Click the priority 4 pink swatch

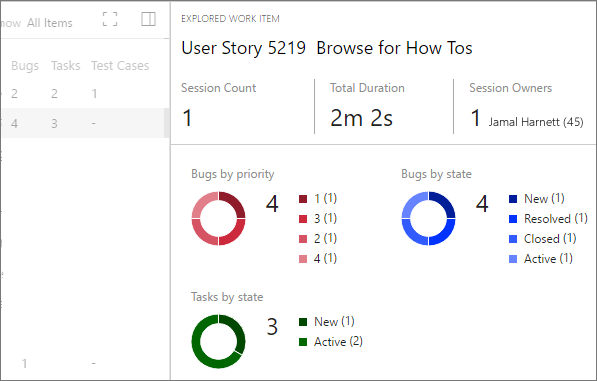tap(303, 259)
